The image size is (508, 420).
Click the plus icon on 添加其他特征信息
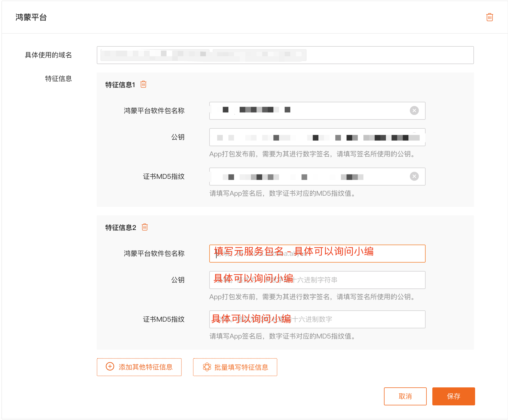coord(110,366)
